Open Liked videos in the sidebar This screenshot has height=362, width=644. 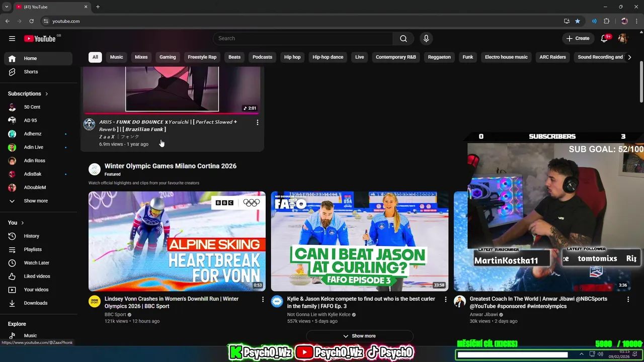(38, 276)
